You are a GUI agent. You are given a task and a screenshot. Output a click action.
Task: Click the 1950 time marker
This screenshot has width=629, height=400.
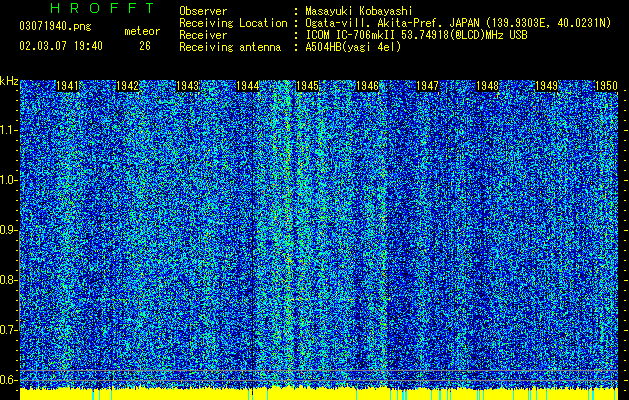[606, 86]
